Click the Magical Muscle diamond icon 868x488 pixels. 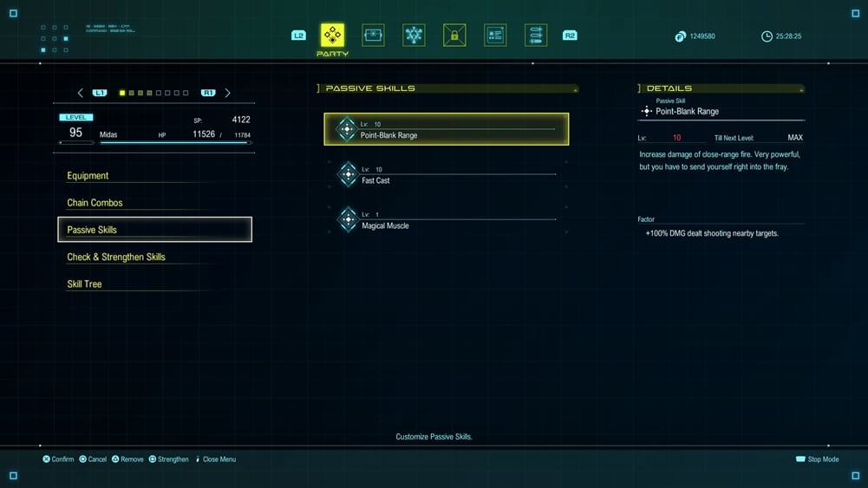[x=349, y=219]
